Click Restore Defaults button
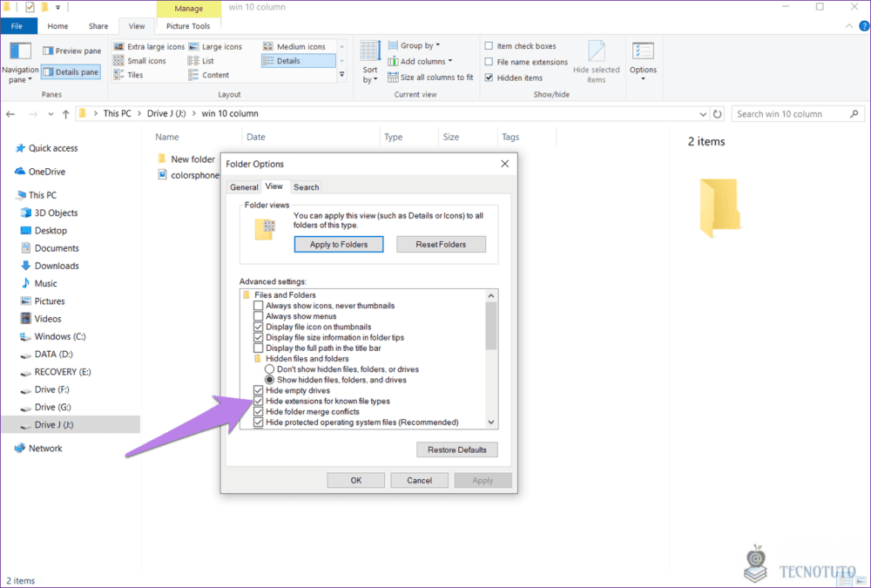The image size is (871, 588). (x=457, y=449)
